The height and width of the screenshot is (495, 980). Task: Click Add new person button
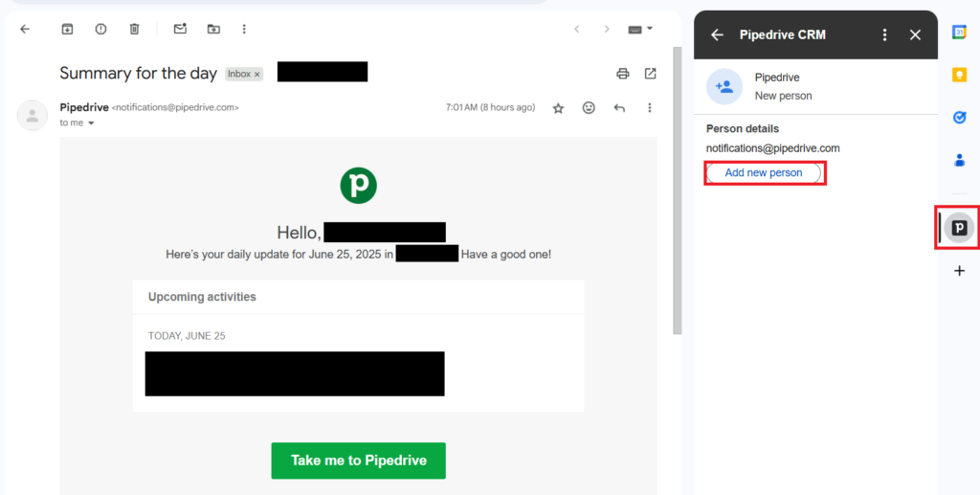pos(763,172)
